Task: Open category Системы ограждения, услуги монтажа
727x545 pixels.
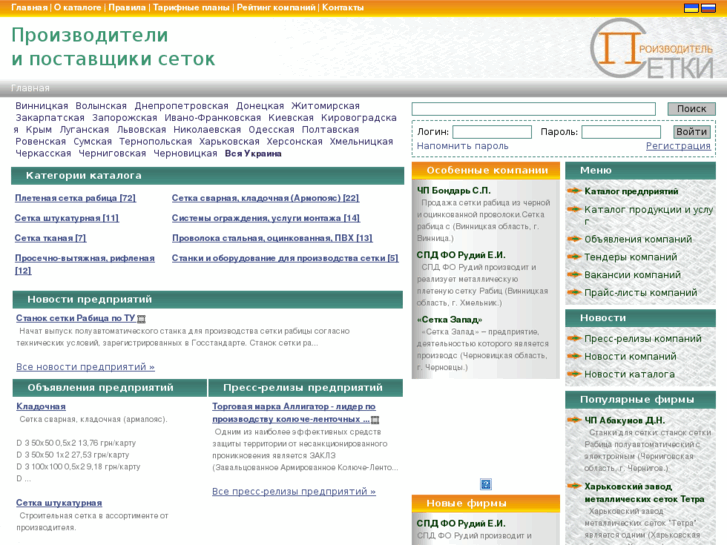Action: coord(266,218)
